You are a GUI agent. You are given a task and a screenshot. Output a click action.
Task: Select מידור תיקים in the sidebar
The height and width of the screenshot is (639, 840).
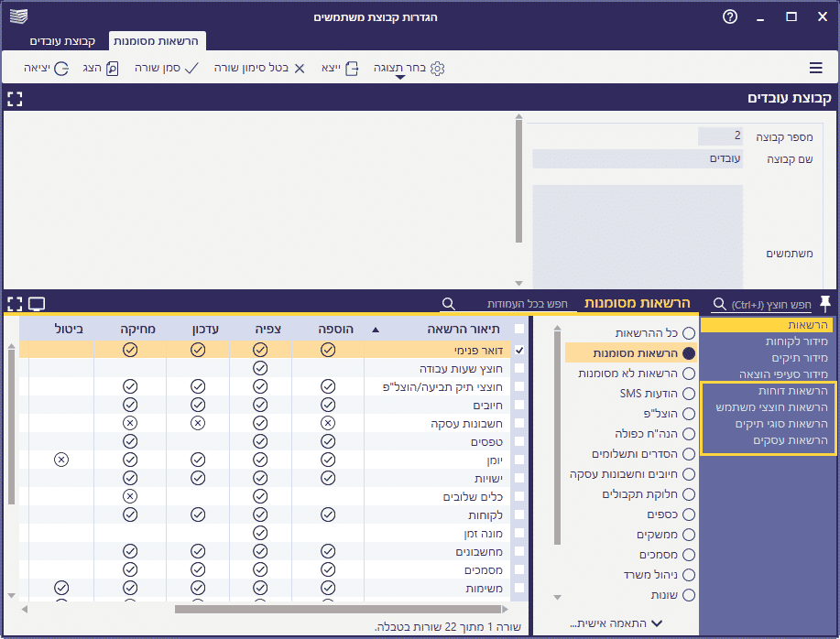tap(800, 358)
